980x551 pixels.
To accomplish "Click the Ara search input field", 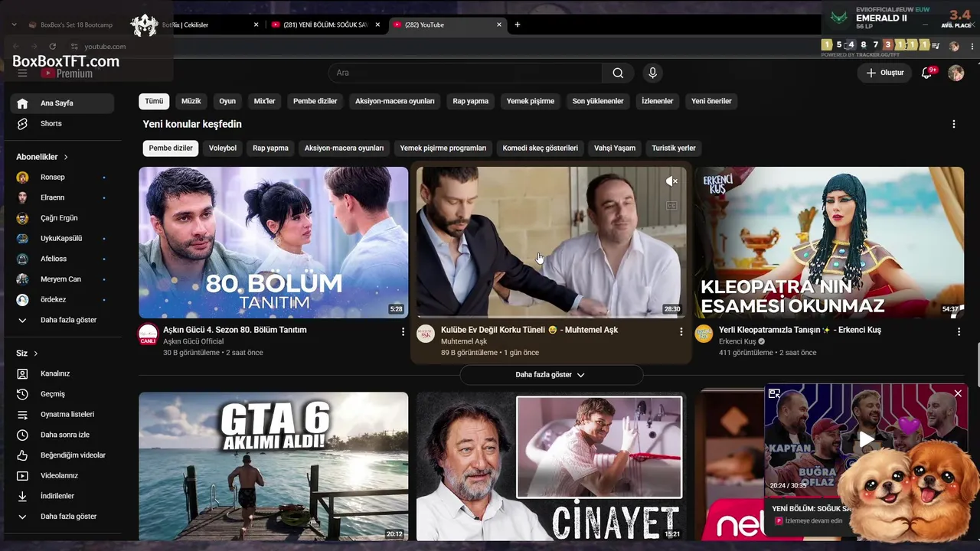I will pyautogui.click(x=465, y=73).
